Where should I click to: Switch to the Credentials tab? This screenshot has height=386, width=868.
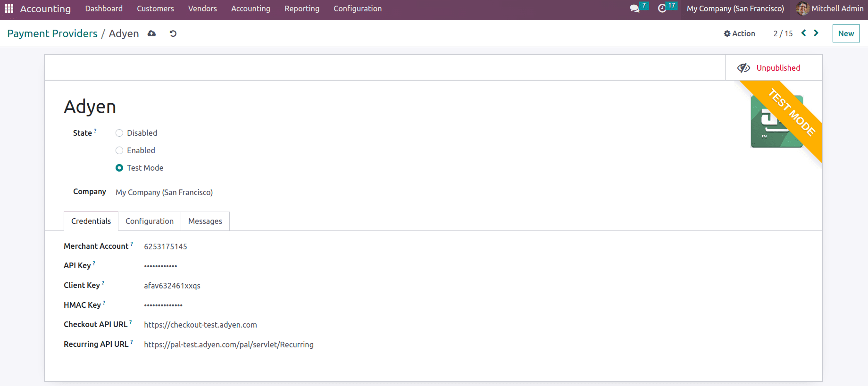pos(91,221)
